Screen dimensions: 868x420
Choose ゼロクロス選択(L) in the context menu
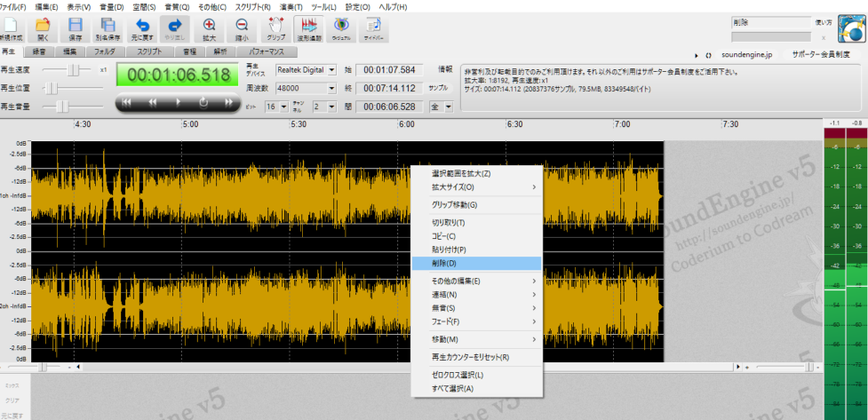(x=476, y=376)
